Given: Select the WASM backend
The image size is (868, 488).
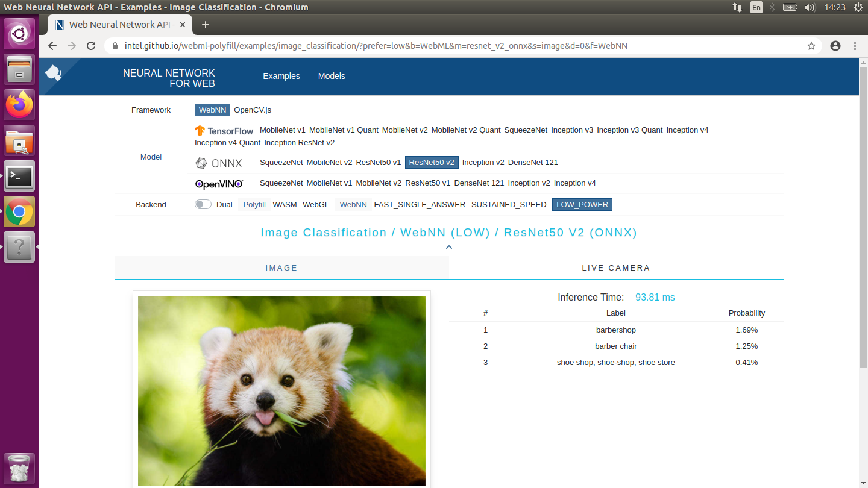Looking at the screenshot, I should (285, 205).
